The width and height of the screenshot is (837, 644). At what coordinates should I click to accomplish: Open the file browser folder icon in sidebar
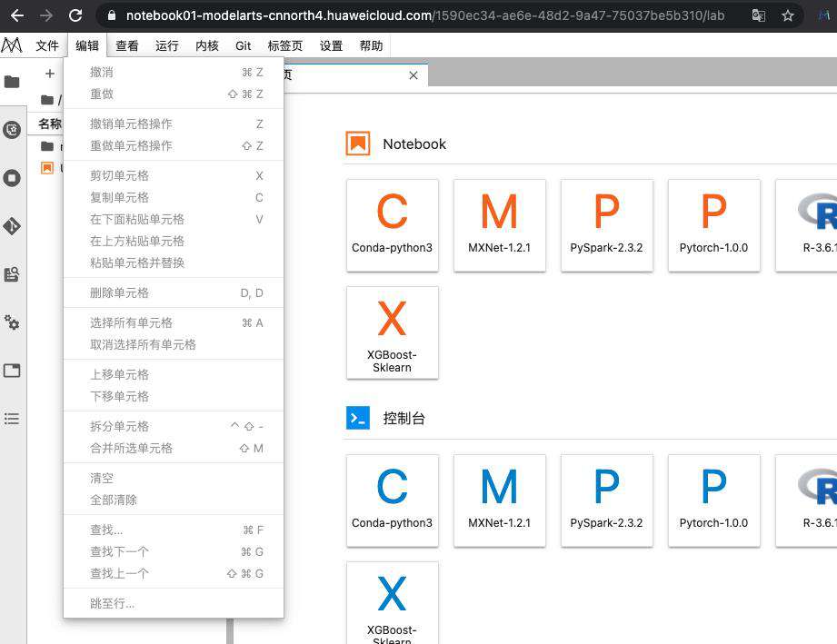tap(12, 81)
